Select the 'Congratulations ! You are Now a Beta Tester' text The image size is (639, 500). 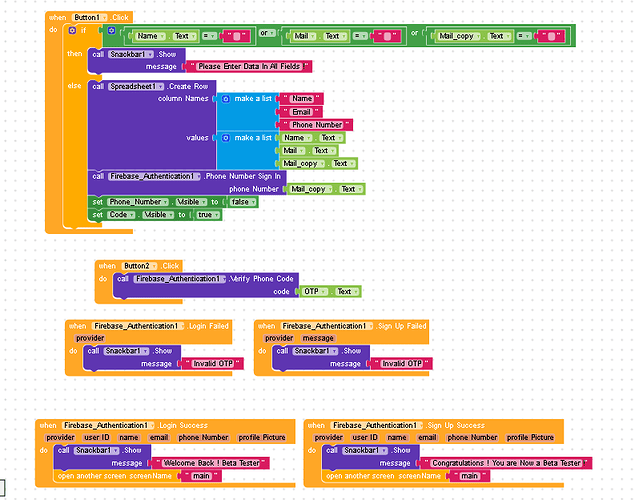pos(506,463)
